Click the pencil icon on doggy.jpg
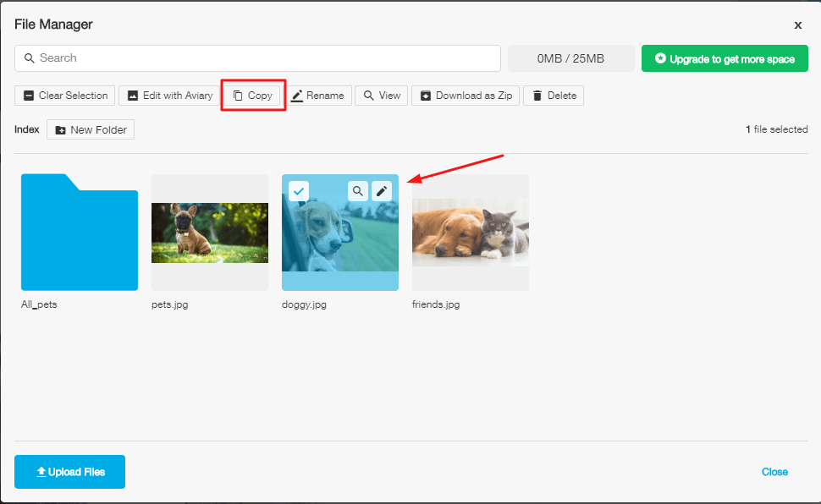This screenshot has width=821, height=504. tap(382, 192)
